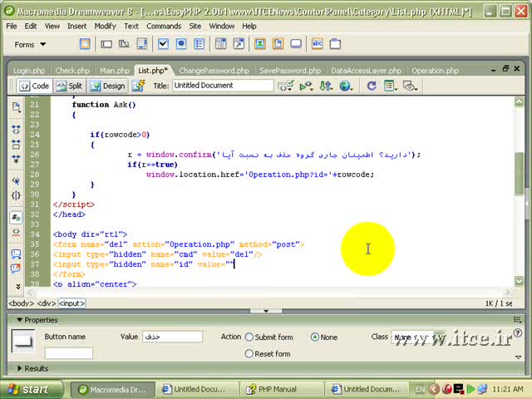Open the Commands menu
Screen dimensions: 532x399
(164, 26)
